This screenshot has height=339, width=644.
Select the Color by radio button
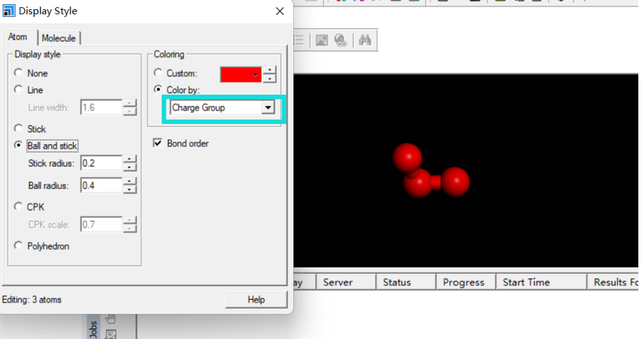click(x=158, y=89)
